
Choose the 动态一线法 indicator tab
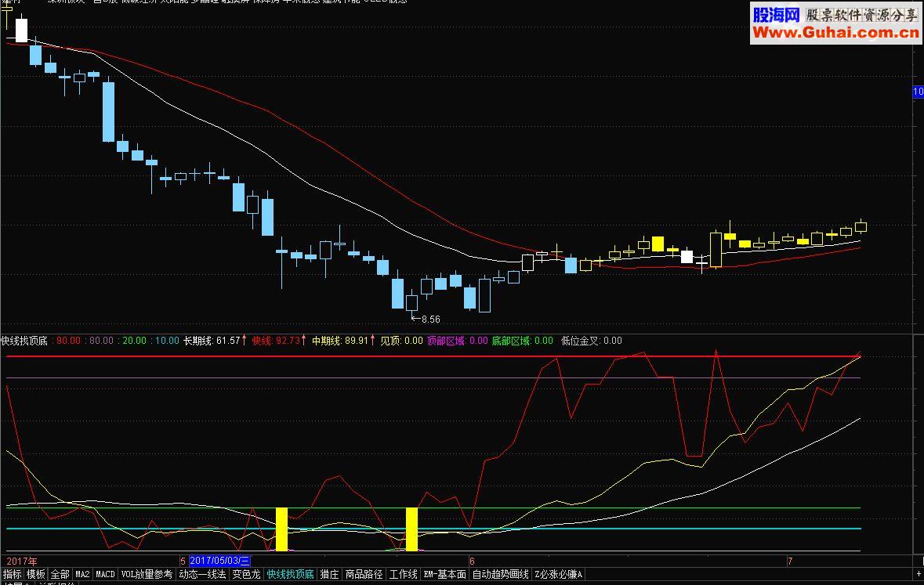(203, 574)
